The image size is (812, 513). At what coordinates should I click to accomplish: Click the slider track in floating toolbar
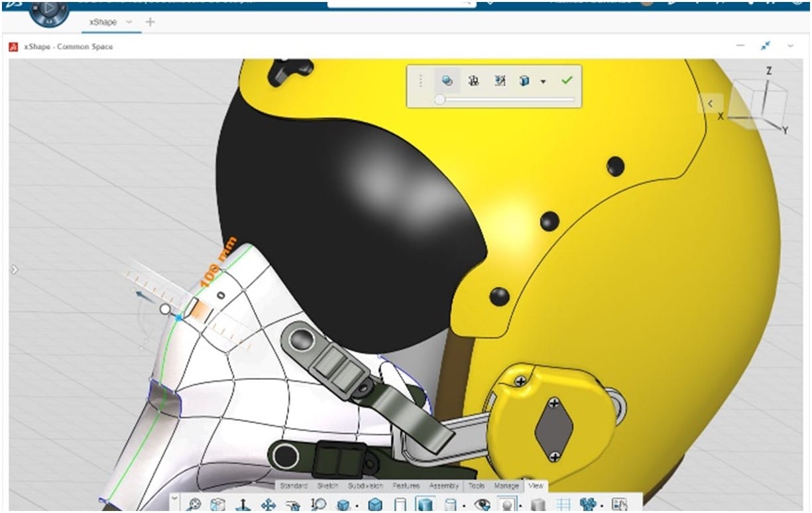pos(507,99)
